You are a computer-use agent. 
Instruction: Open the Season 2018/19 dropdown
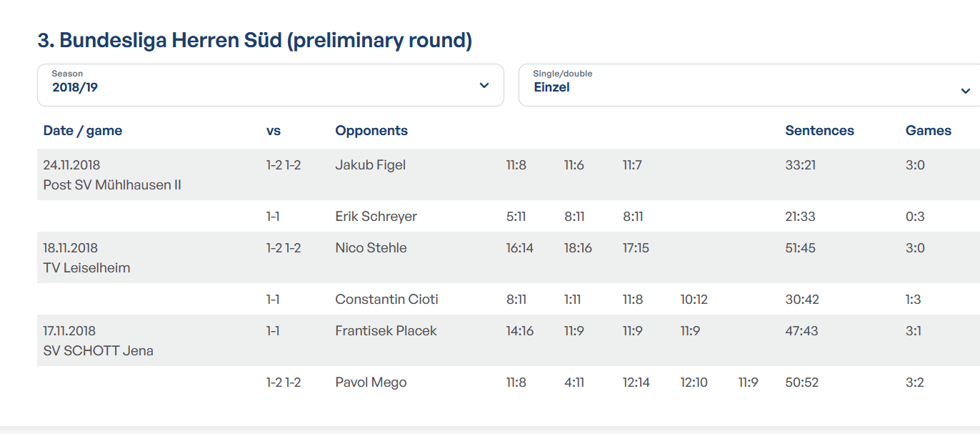tap(271, 85)
